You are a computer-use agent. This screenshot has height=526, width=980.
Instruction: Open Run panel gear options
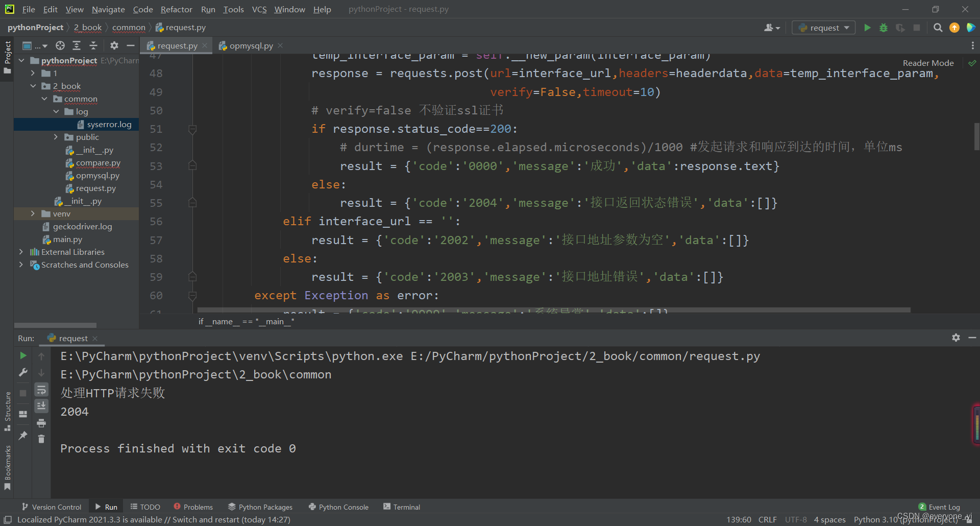pyautogui.click(x=956, y=338)
